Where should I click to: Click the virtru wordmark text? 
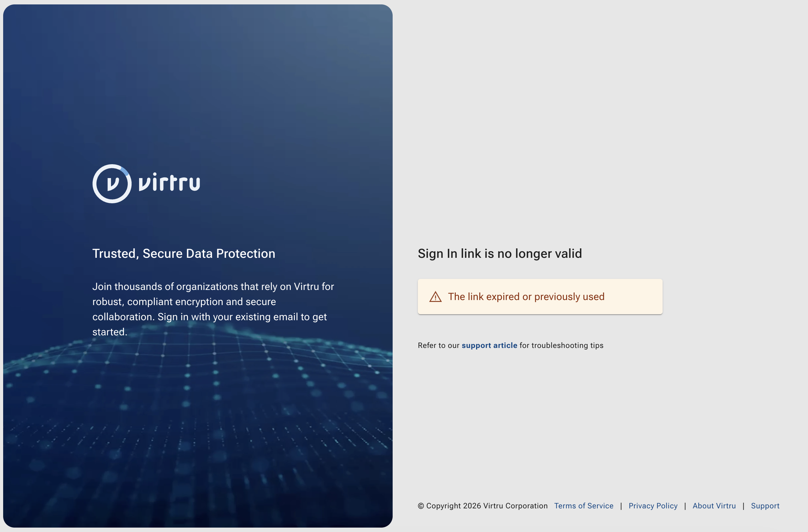pos(169,182)
